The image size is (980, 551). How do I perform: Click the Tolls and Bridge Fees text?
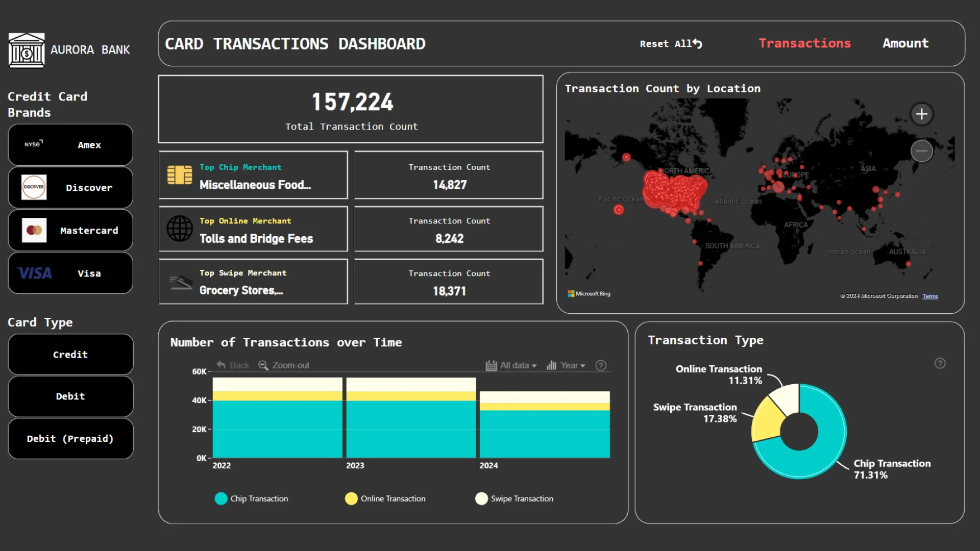tap(256, 238)
